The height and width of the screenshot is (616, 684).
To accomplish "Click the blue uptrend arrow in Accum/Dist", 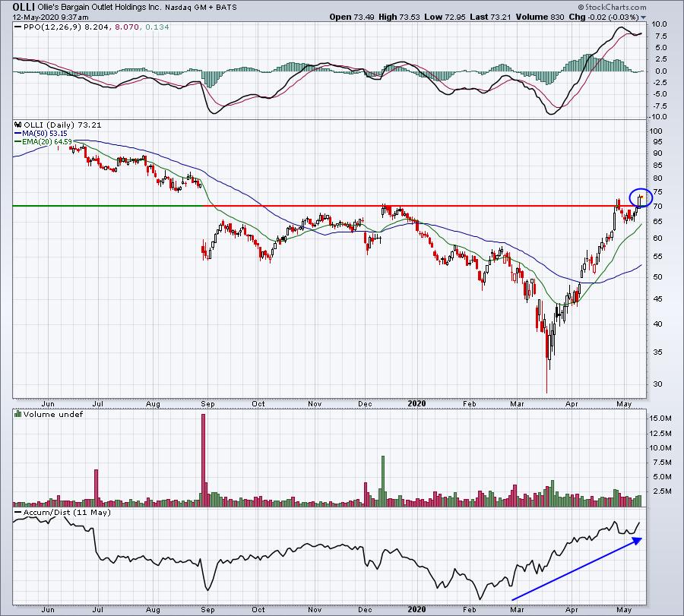I will [578, 564].
